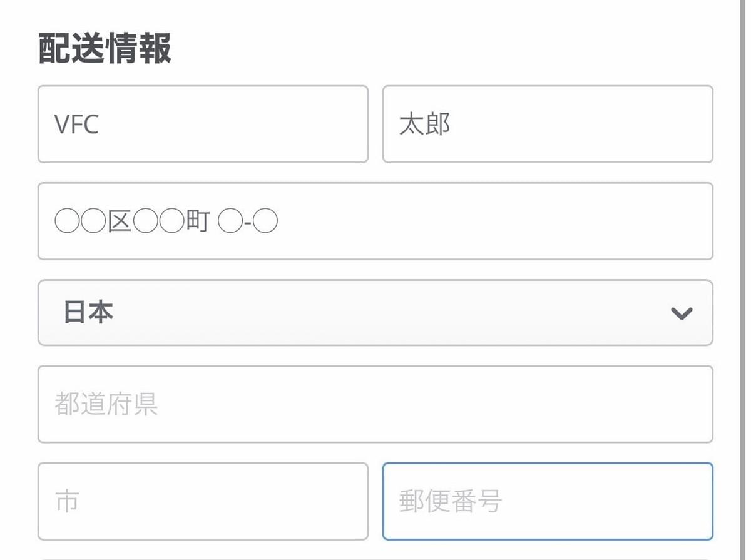Screen dimensions: 751x560
Task: Click the 町 character in address field
Action: pos(198,222)
